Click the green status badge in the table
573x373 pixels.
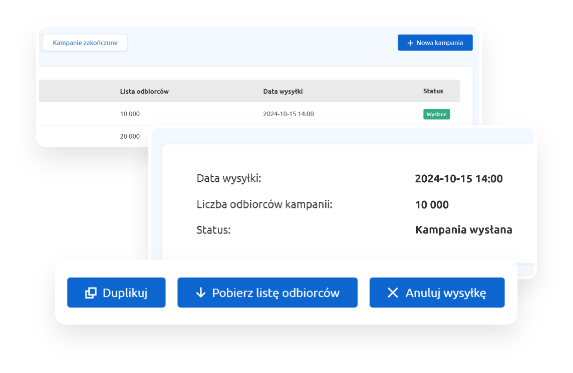pyautogui.click(x=437, y=114)
